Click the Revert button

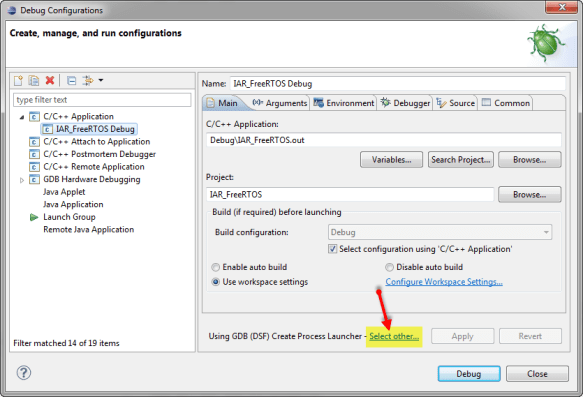click(x=530, y=336)
